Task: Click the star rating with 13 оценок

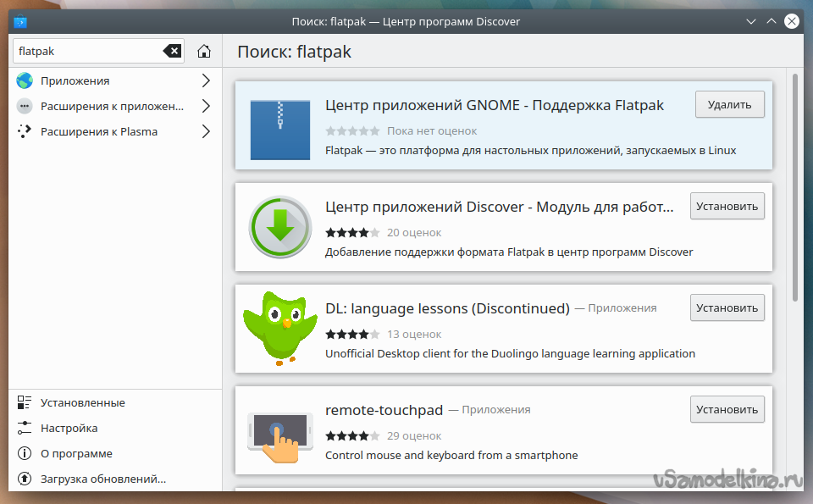Action: [x=352, y=334]
